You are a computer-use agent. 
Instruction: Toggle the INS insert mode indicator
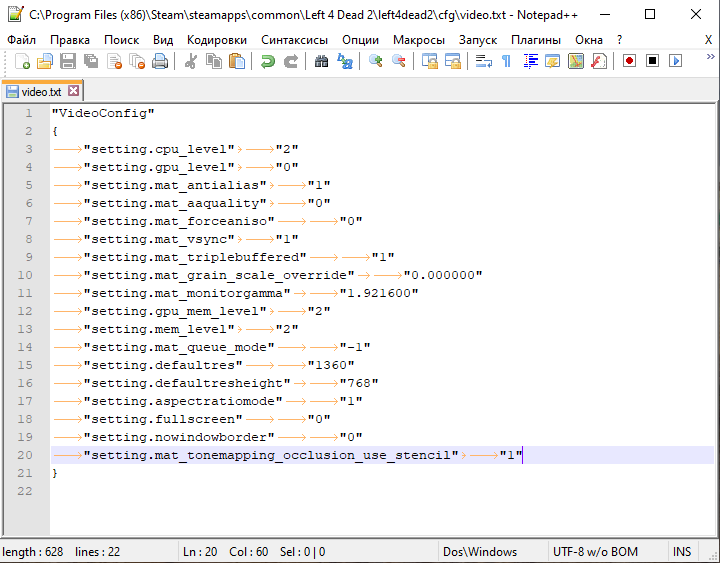(x=682, y=552)
